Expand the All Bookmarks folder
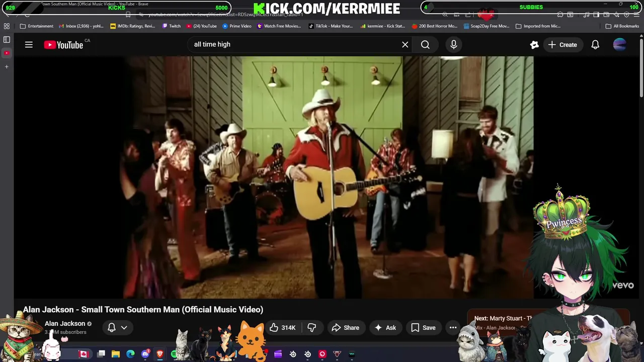 pyautogui.click(x=622, y=26)
